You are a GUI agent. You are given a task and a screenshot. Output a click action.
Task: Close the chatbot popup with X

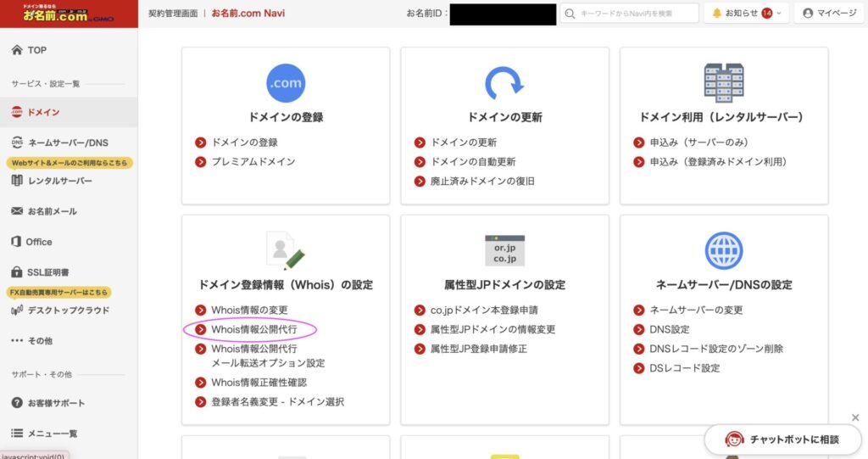(855, 417)
